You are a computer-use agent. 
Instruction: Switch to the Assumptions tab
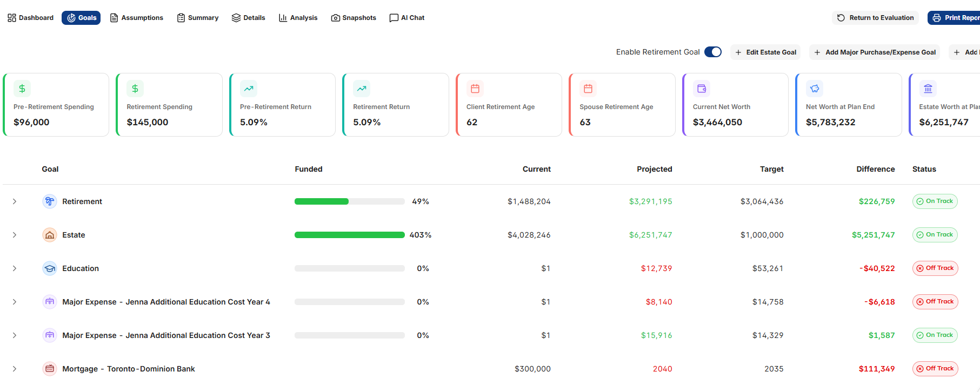click(137, 18)
